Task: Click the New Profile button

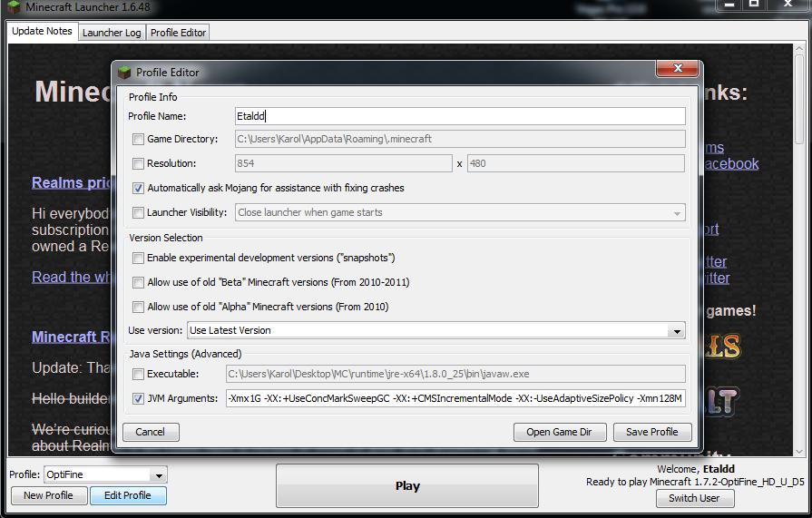Action: (x=49, y=495)
